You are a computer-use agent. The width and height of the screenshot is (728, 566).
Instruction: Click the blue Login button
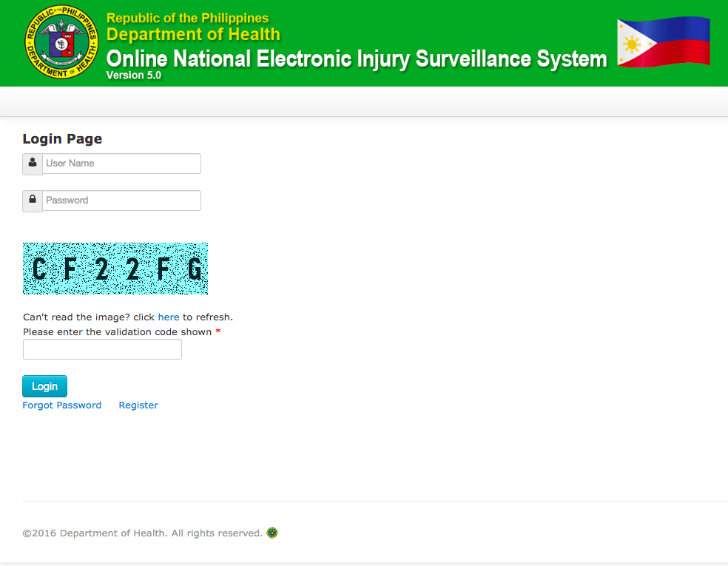coord(44,386)
